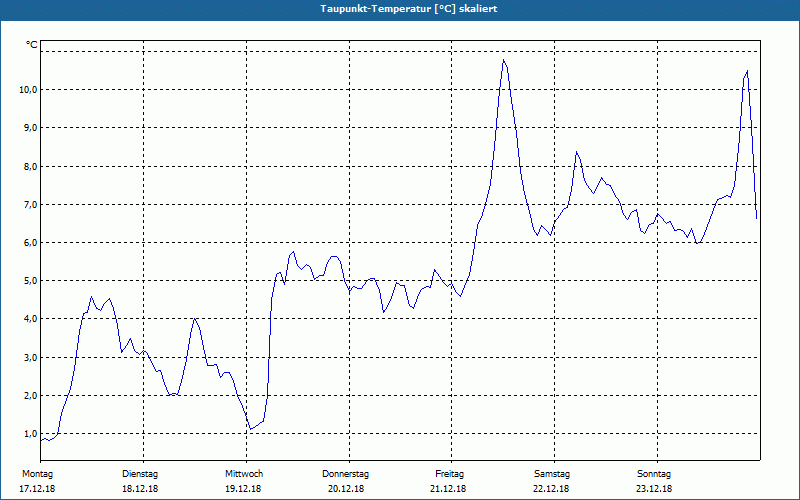Click the Dienstag day label

pyautogui.click(x=140, y=474)
